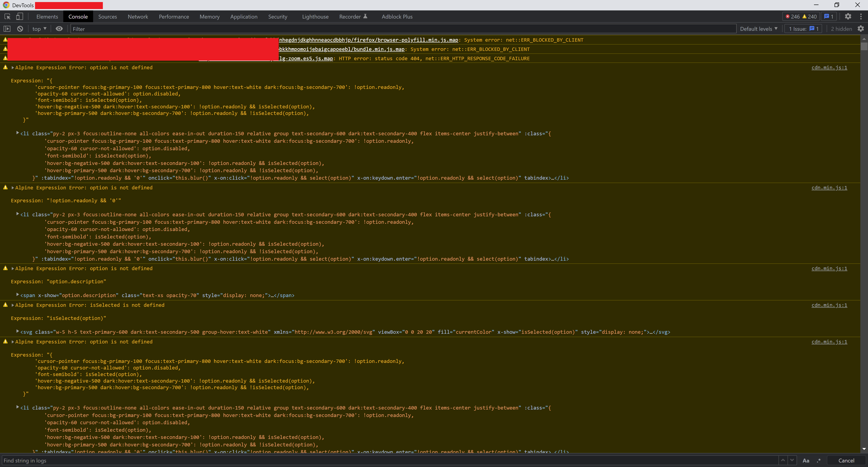868x467 pixels.
Task: Focus the Filter input field
Action: (x=403, y=29)
